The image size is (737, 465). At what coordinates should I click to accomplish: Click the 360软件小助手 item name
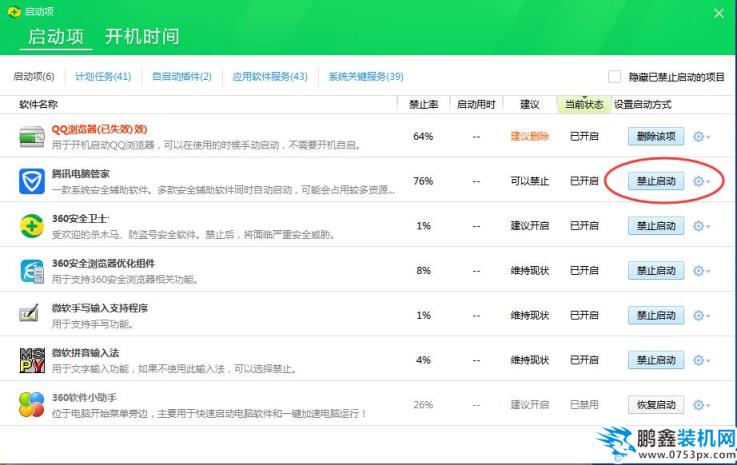[84, 398]
